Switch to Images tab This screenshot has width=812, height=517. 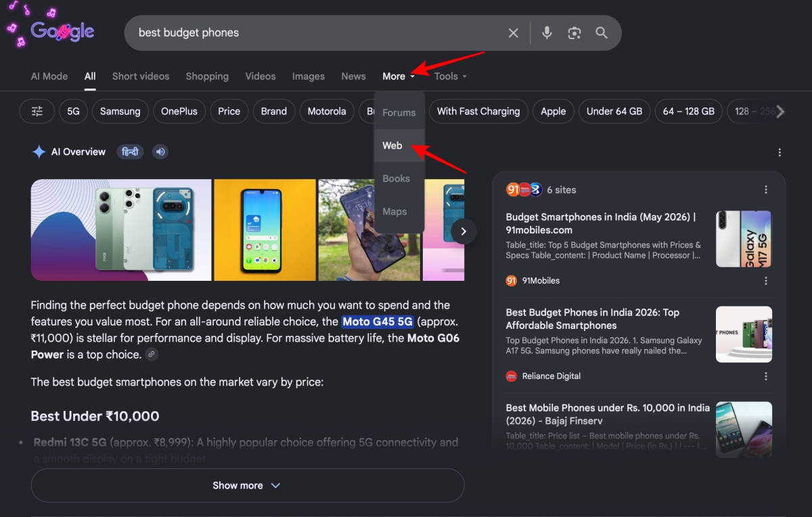point(309,76)
